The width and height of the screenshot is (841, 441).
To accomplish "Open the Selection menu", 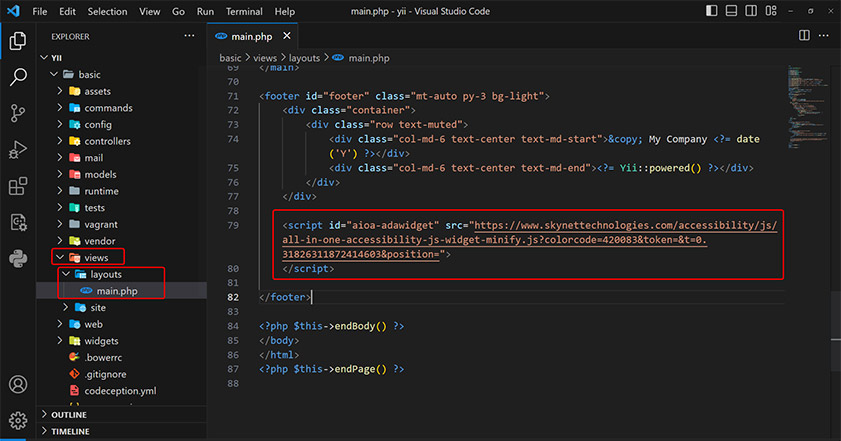I will 107,11.
